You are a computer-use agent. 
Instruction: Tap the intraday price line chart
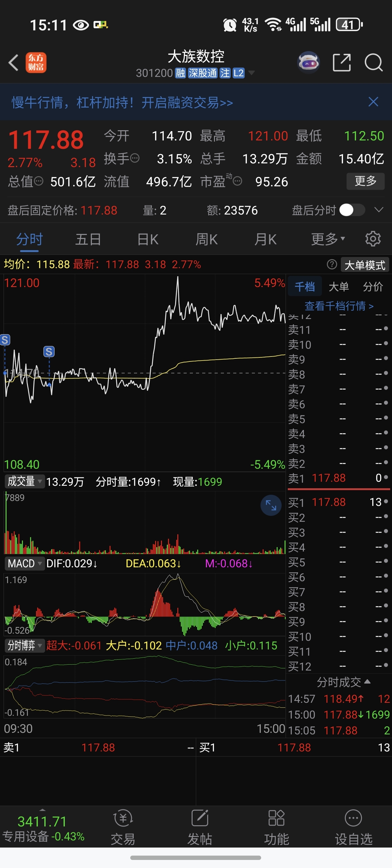tap(145, 372)
